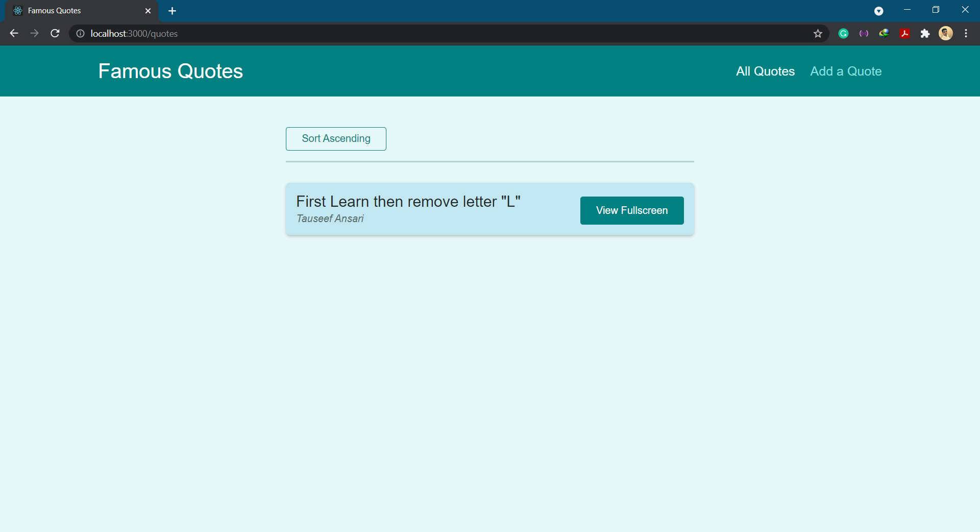The height and width of the screenshot is (532, 980).
Task: Click View Fullscreen on the quote
Action: click(x=631, y=210)
